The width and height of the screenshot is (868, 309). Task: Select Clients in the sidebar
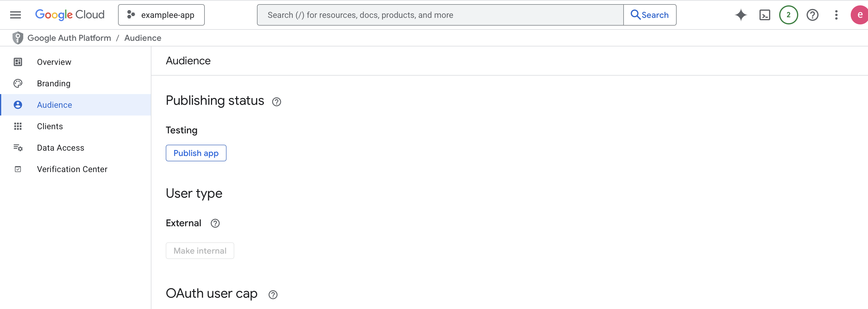click(50, 126)
